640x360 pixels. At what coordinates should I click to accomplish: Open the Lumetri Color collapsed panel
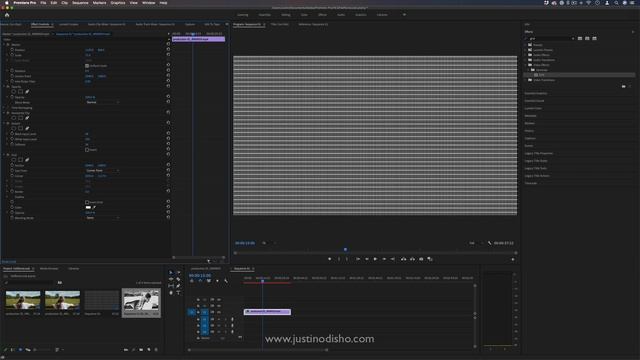pyautogui.click(x=533, y=109)
